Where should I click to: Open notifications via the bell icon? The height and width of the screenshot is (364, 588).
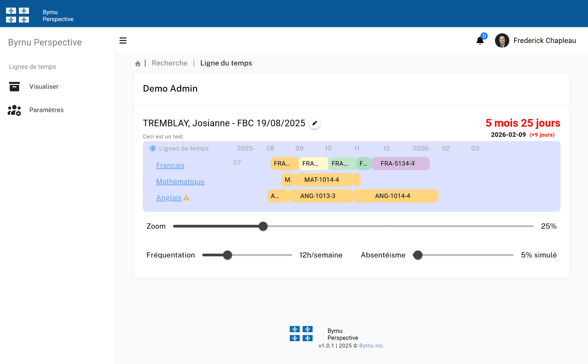click(479, 41)
